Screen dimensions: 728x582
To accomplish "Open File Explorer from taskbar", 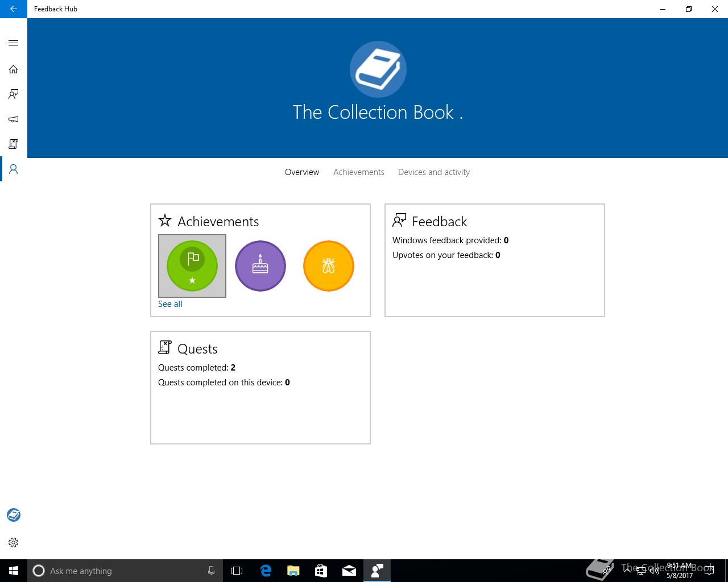I will [x=293, y=571].
